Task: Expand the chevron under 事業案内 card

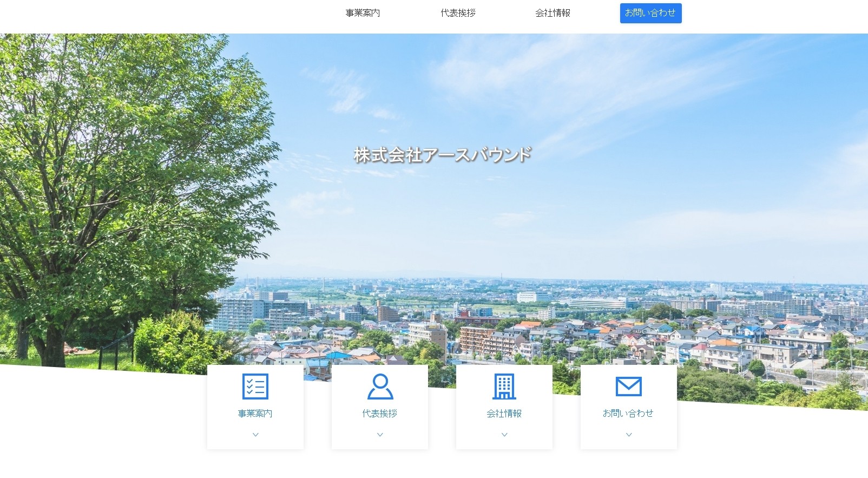Action: coord(255,435)
